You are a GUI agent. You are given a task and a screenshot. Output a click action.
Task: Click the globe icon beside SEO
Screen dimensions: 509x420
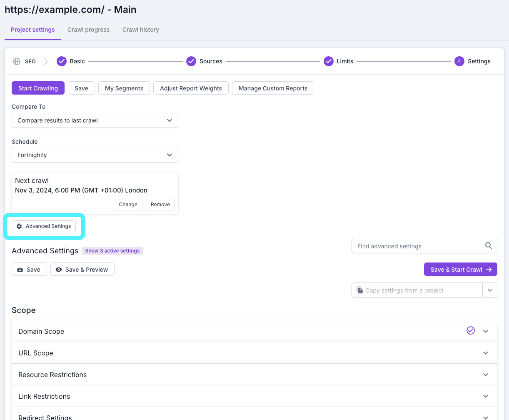tap(17, 61)
